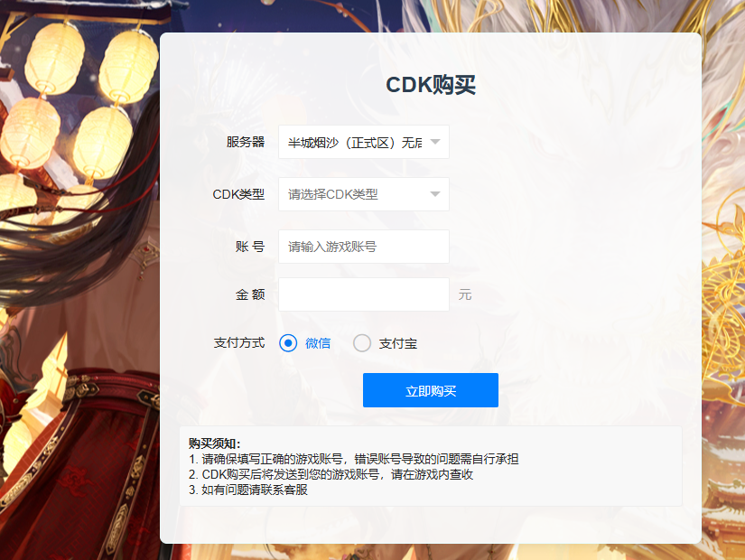Screen dimensions: 745x560
Task: Expand the 请选择CDK类型 combo box
Action: 364,194
